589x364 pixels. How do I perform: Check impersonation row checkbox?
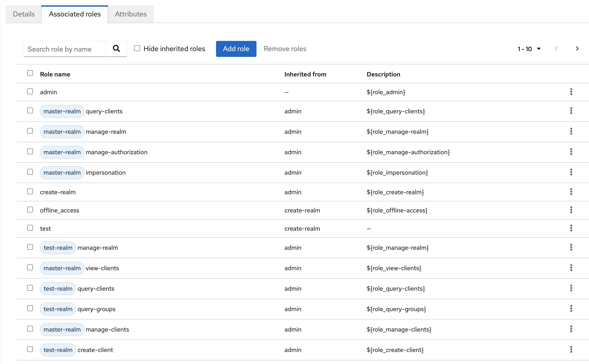pos(30,172)
